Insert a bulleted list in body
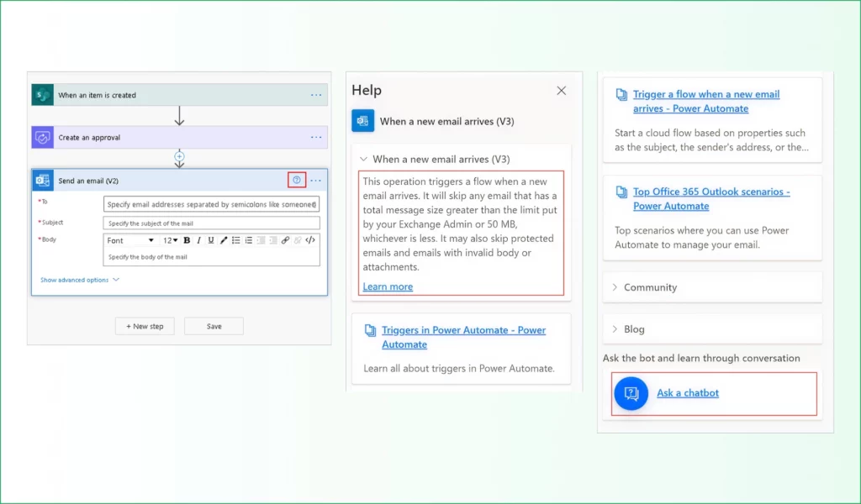The height and width of the screenshot is (504, 861). (236, 240)
